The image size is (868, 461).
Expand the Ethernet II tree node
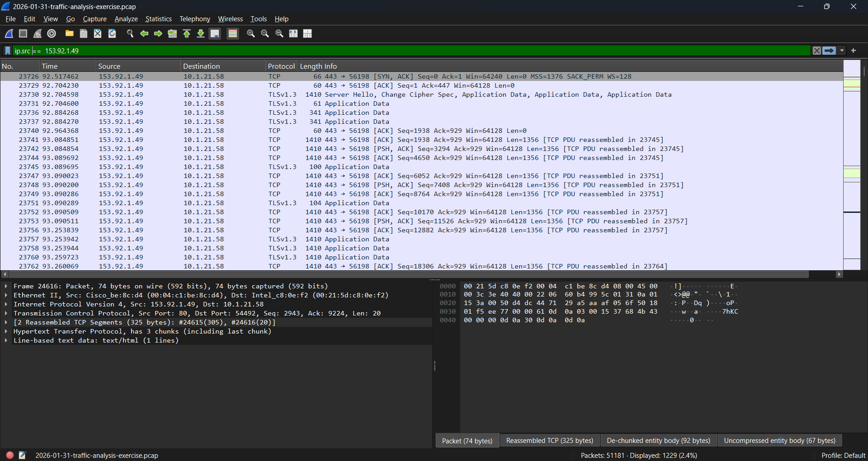6,295
